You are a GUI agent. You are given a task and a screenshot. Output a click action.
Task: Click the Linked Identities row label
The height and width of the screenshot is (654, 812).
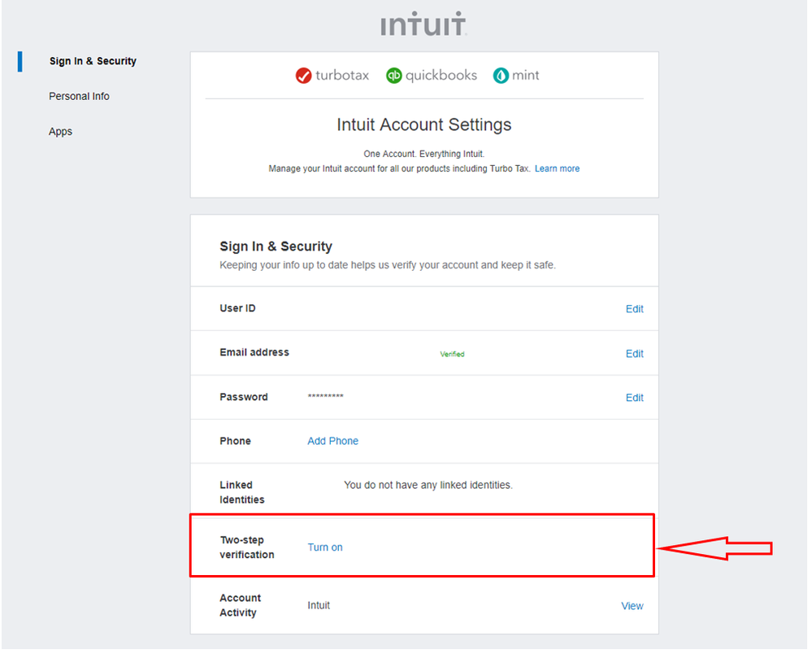pos(237,492)
